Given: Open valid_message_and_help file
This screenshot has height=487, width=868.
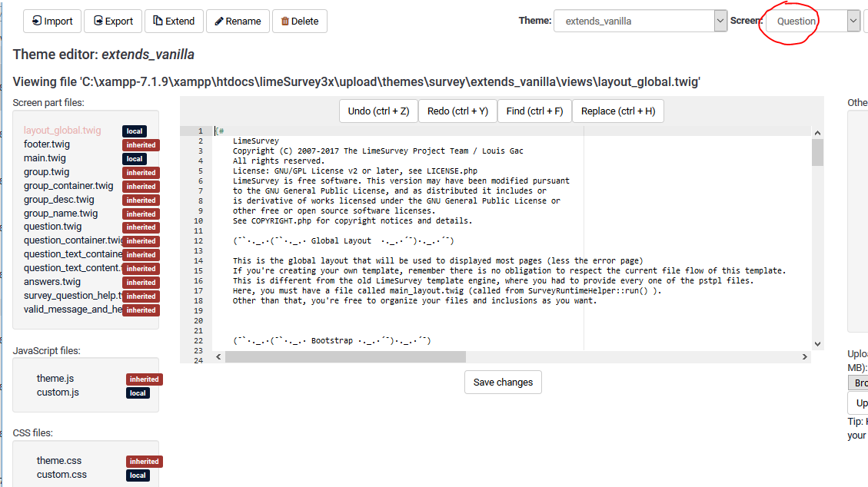Looking at the screenshot, I should (x=72, y=310).
